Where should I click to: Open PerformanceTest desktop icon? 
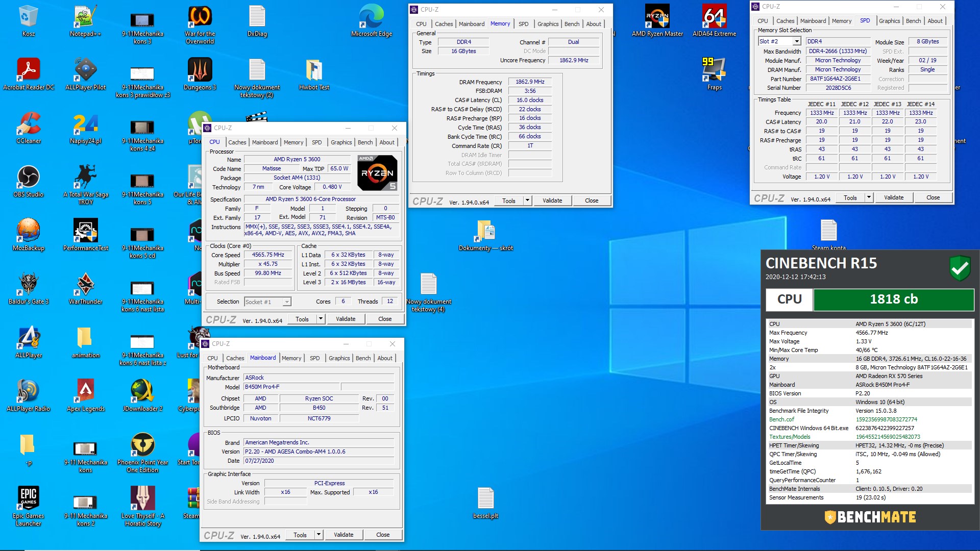click(85, 235)
